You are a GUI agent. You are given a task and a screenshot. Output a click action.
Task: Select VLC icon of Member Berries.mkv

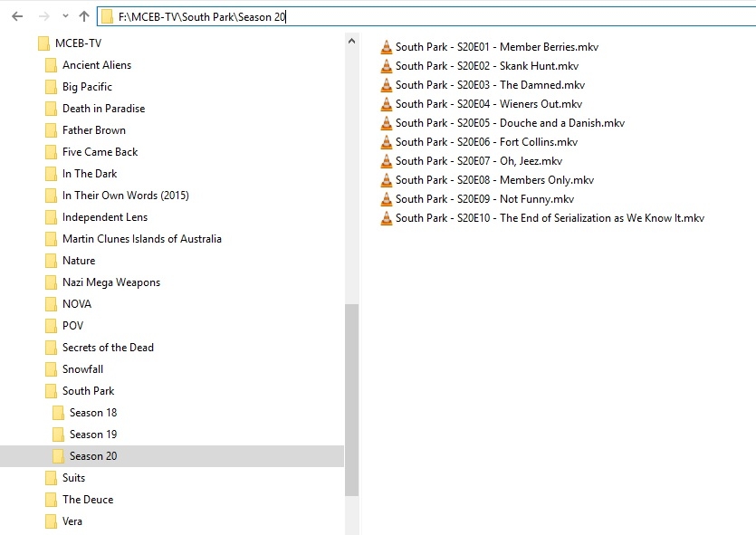coord(387,47)
